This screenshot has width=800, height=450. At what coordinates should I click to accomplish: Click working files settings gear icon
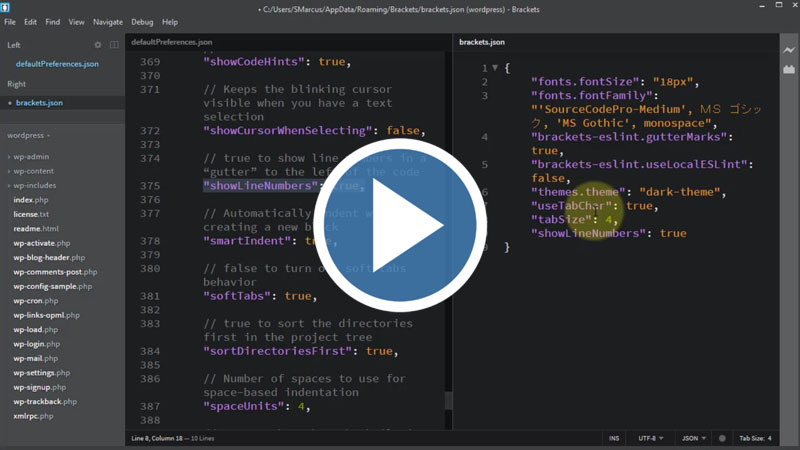(97, 45)
